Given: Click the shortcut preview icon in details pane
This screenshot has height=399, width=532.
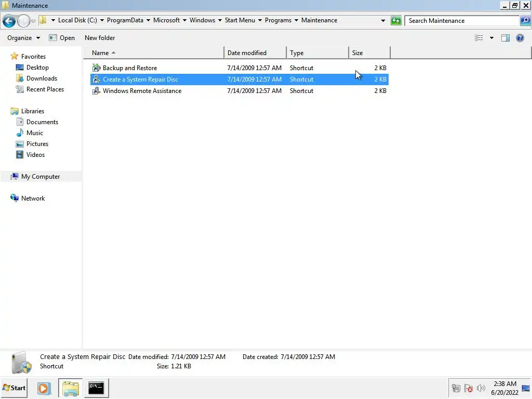Looking at the screenshot, I should (21, 362).
